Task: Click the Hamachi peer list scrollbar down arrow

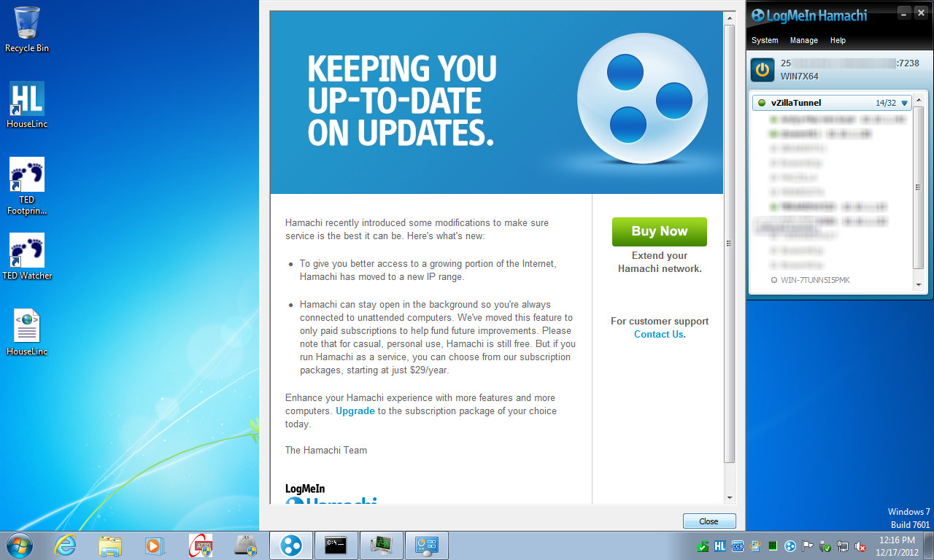Action: coord(919,284)
